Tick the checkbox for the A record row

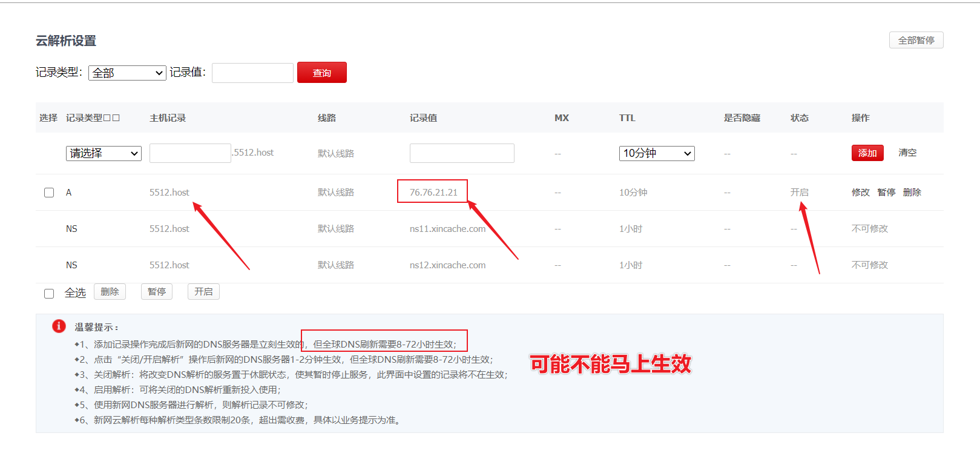click(x=49, y=193)
